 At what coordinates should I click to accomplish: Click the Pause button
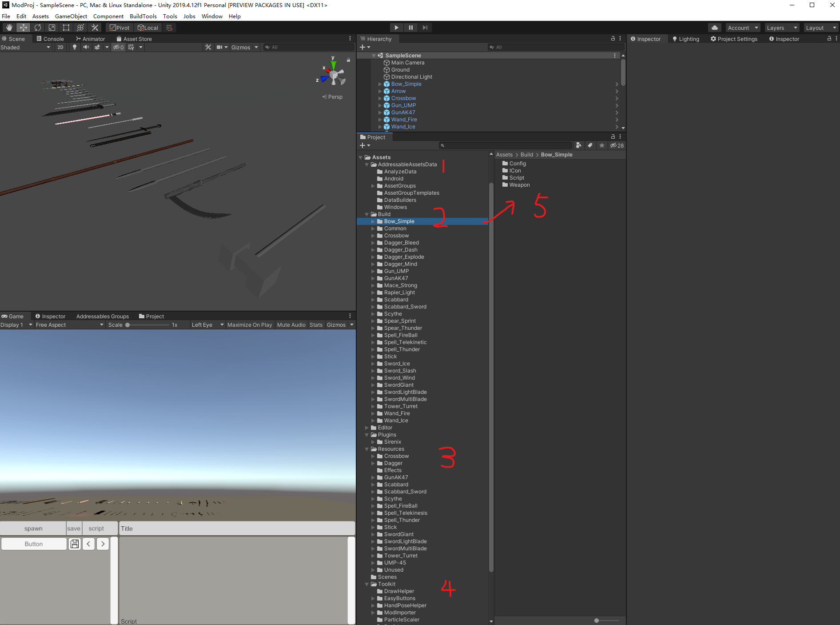[x=411, y=28]
